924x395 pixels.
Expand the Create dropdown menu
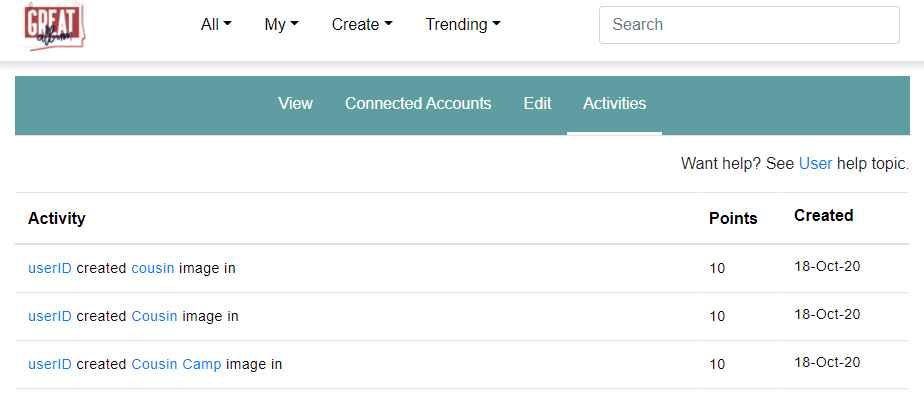point(362,25)
